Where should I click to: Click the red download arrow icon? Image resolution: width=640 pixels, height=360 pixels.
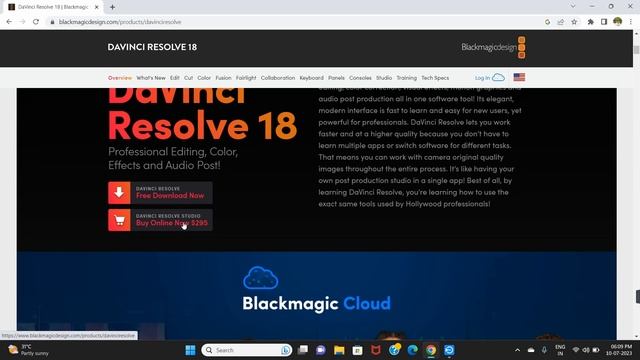click(x=119, y=193)
